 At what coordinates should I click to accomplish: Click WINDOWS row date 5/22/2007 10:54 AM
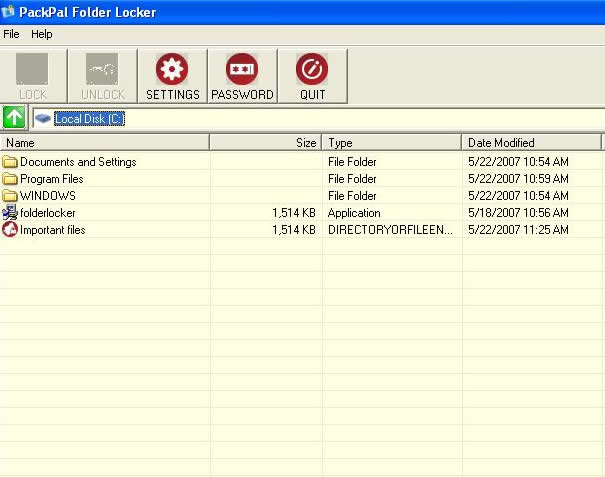pos(518,196)
